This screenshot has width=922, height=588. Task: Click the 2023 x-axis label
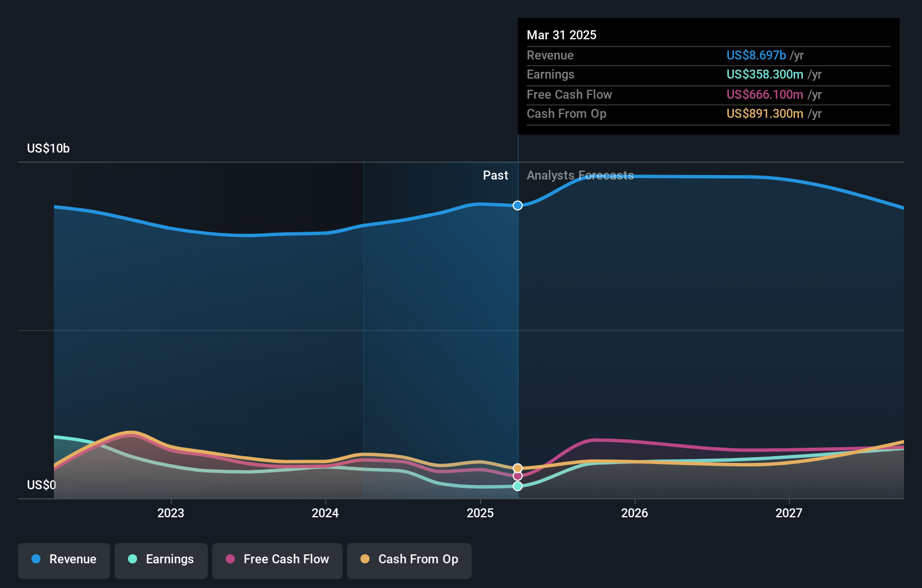[x=171, y=513]
